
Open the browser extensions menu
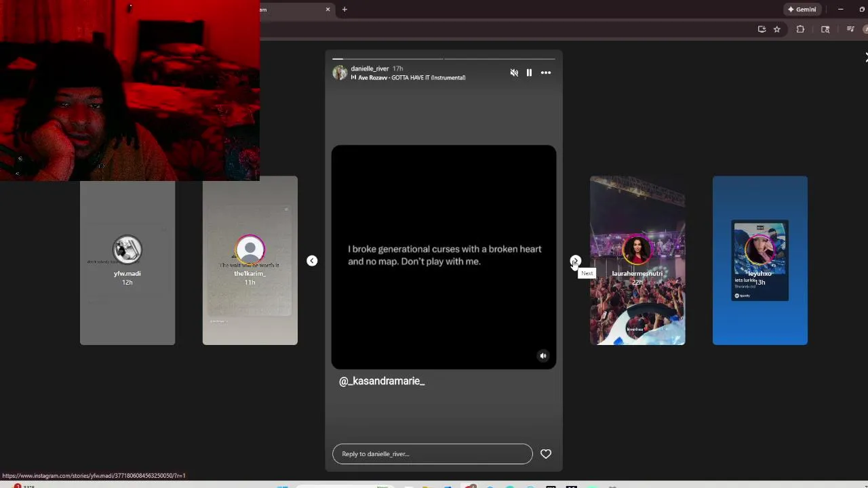800,29
